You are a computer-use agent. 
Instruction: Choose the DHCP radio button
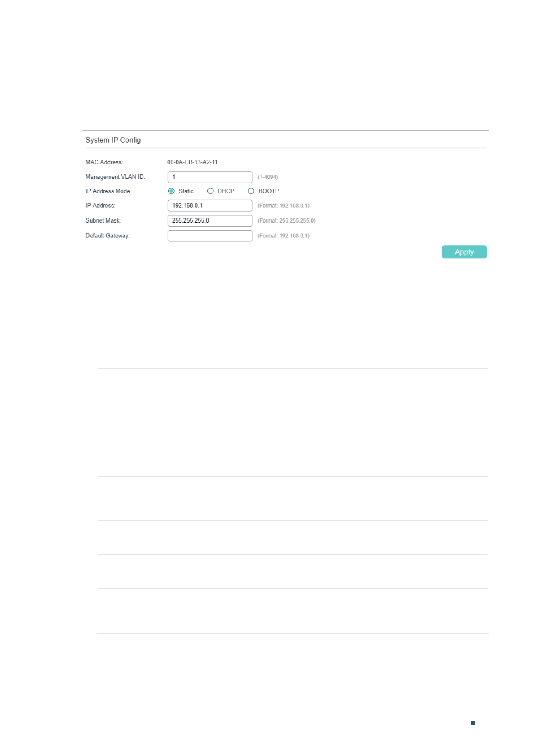pos(210,191)
